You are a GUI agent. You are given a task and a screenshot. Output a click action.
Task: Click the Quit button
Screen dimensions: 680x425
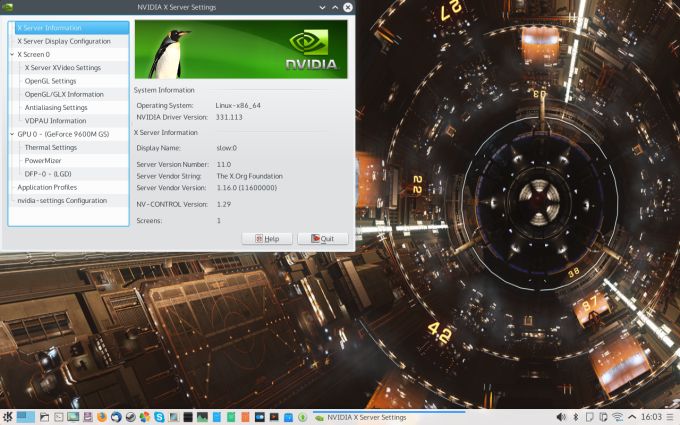coord(323,239)
